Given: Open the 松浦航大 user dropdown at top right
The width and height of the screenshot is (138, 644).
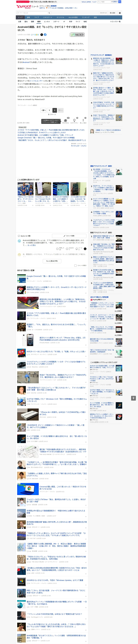Looking at the screenshot, I should tap(114, 2).
